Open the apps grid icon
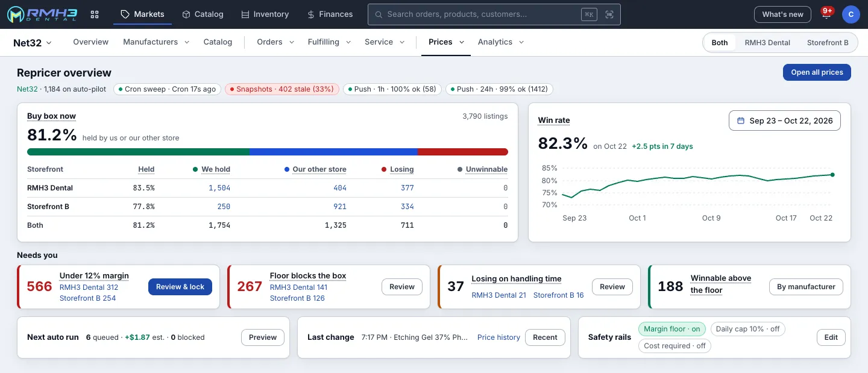The height and width of the screenshot is (373, 868). 95,14
